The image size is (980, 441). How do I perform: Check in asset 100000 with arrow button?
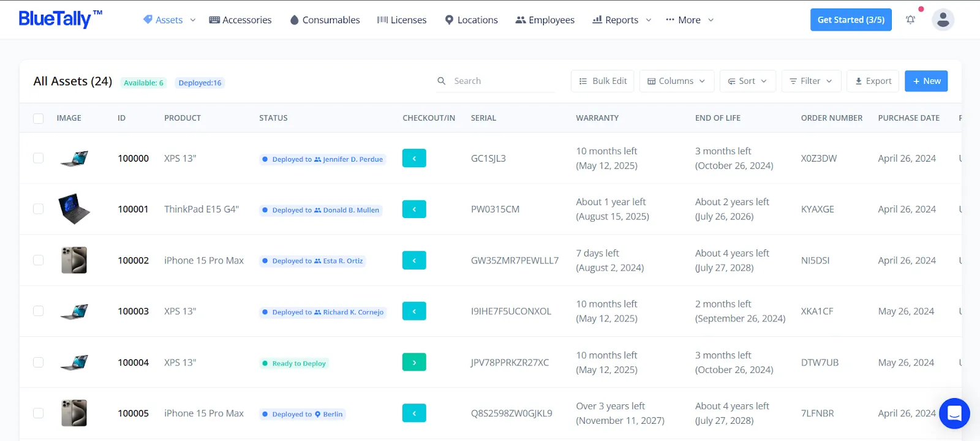(414, 158)
